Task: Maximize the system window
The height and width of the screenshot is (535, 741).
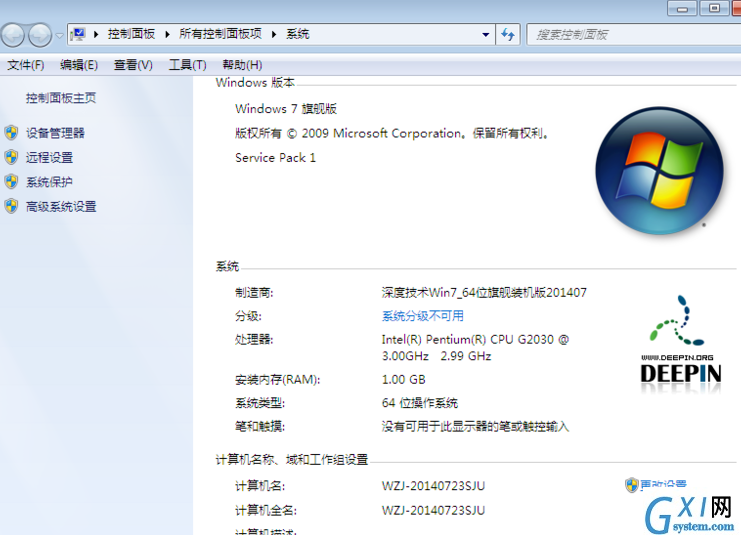Action: point(714,9)
